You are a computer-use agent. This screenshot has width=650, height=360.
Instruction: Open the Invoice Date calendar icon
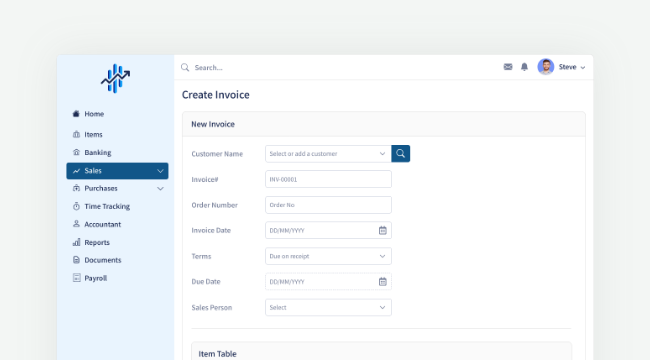(x=383, y=230)
